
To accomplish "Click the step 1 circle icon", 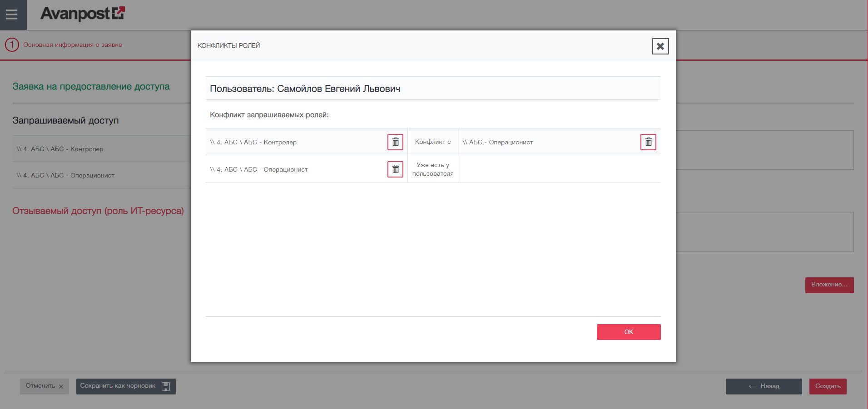I will 12,45.
